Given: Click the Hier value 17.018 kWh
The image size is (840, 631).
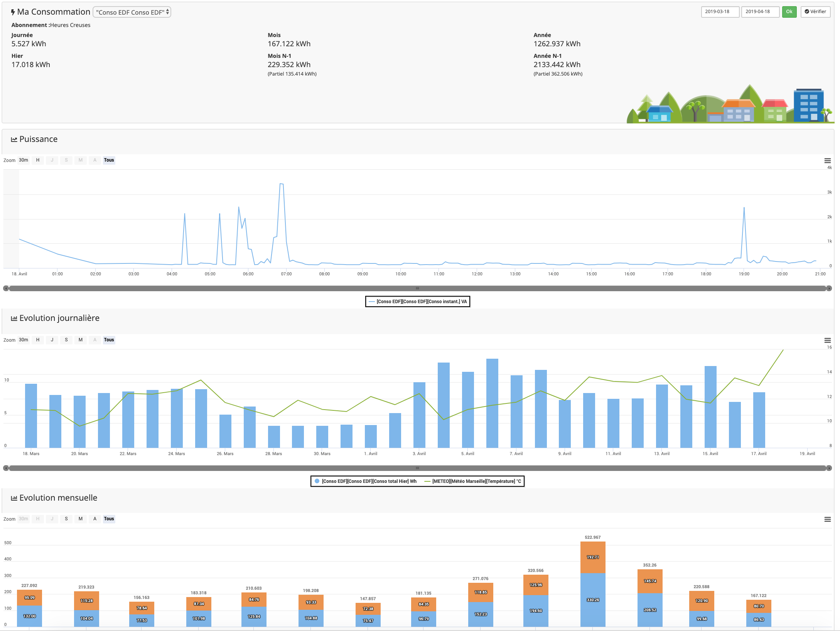Looking at the screenshot, I should pos(31,65).
